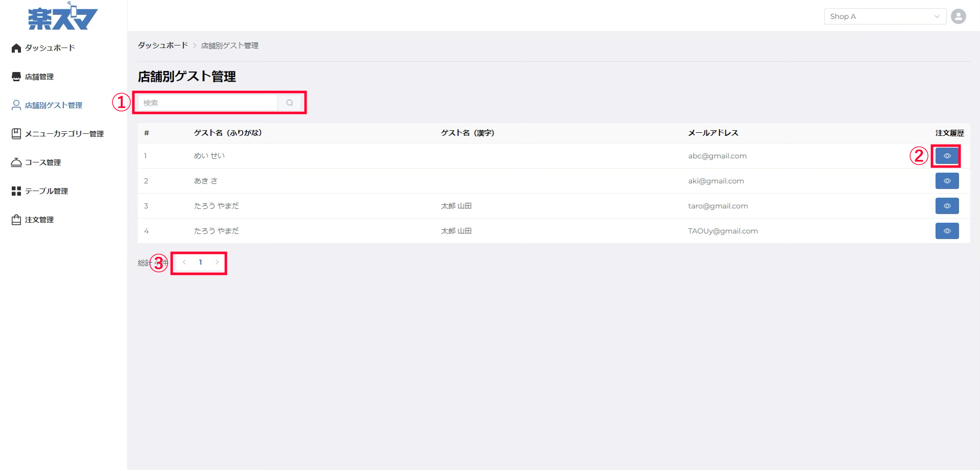Go to 注文管理 in the sidebar
Screen dimensions: 980x471
click(39, 220)
